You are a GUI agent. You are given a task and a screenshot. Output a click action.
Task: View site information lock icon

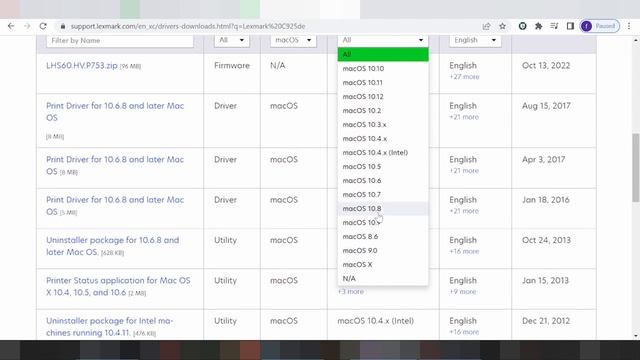(x=62, y=26)
